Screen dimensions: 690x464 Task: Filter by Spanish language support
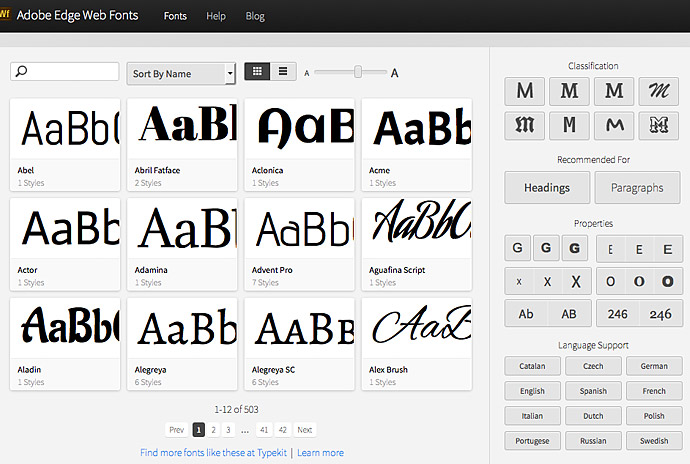pos(593,391)
